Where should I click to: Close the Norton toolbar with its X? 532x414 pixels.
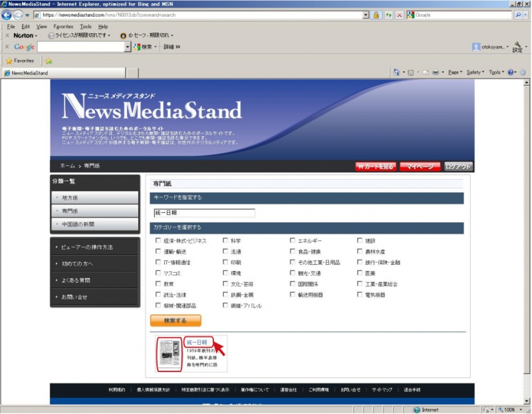pos(7,35)
